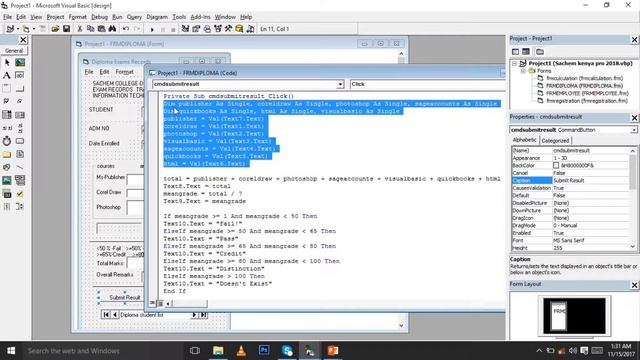Click the Add Form toolbar icon
The height and width of the screenshot is (360, 640).
coord(26,29)
